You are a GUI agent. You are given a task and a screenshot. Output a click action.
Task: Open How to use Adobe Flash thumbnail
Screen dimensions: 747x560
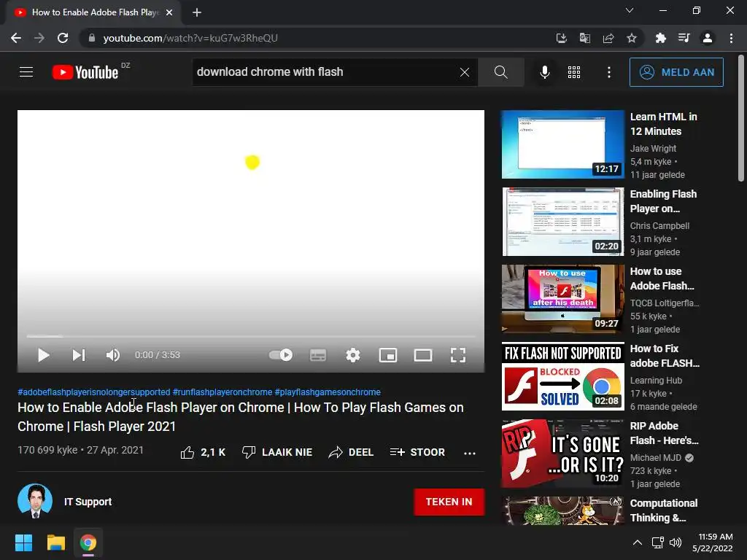[562, 298]
